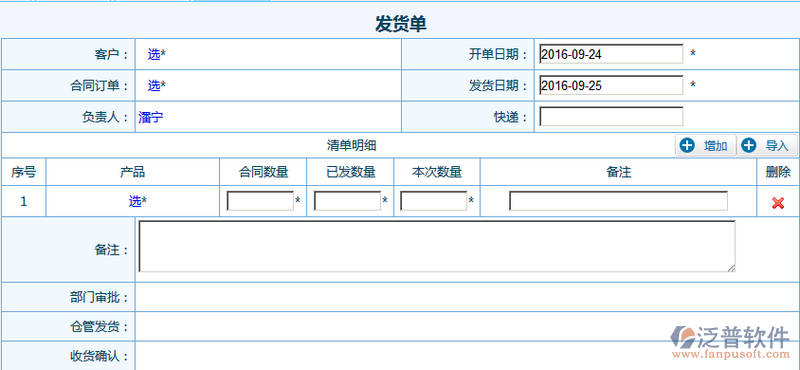This screenshot has height=370, width=800.
Task: Click the red X delete icon in row 1
Action: [x=778, y=203]
